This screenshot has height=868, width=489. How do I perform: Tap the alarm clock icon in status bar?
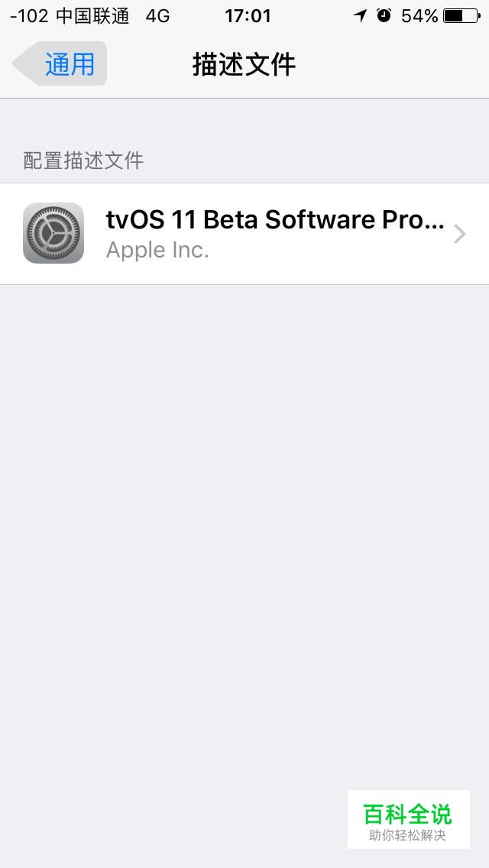[384, 15]
